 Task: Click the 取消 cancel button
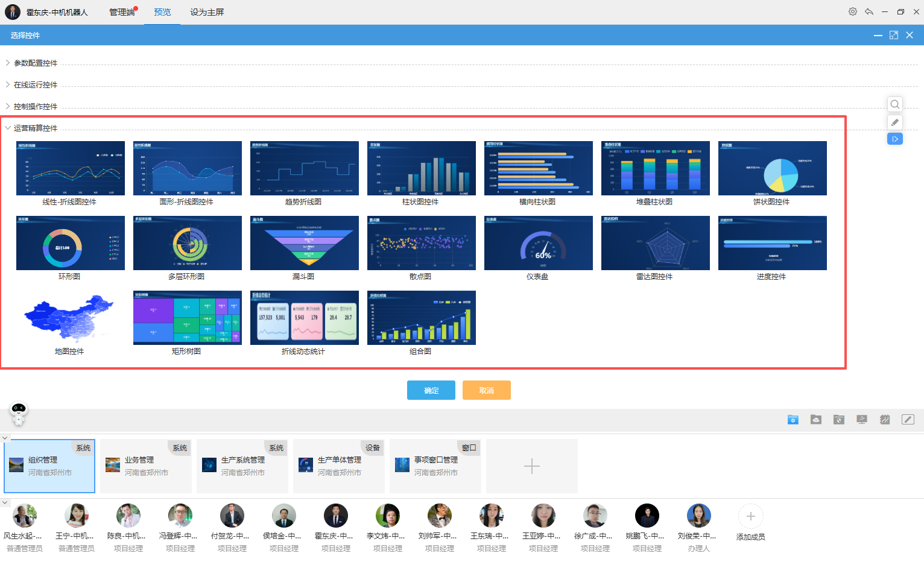(x=486, y=391)
